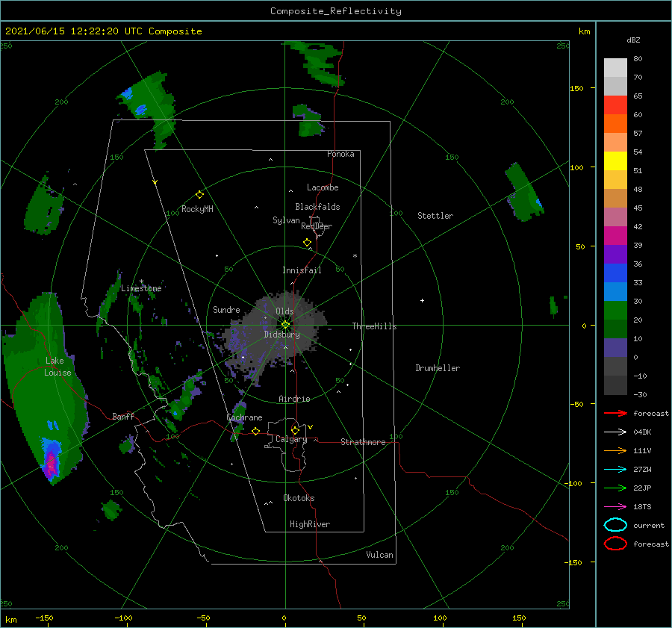Click the red forecast arrow in the legend

pos(615,413)
